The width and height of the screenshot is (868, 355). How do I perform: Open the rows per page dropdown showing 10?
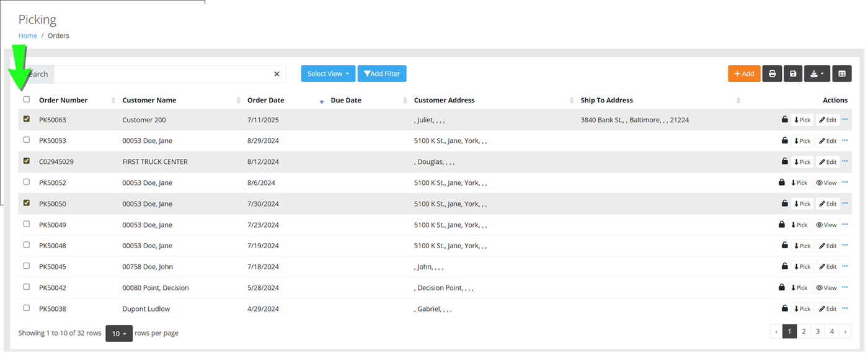tap(119, 333)
